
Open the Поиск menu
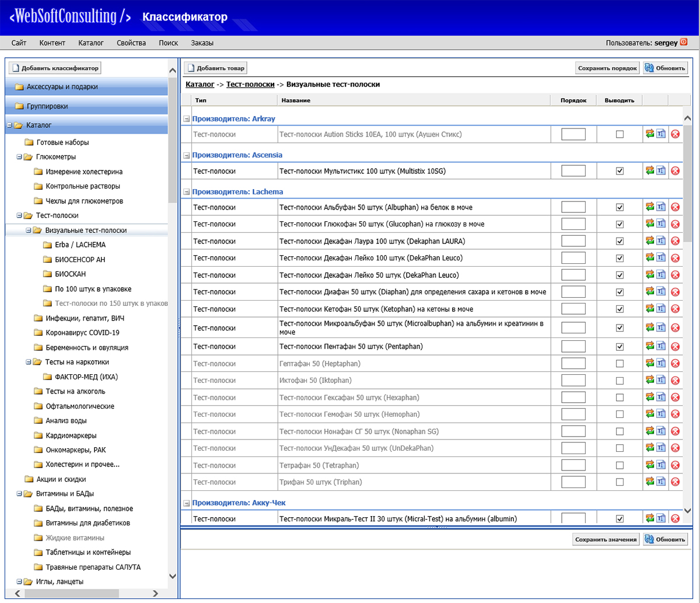[x=169, y=43]
